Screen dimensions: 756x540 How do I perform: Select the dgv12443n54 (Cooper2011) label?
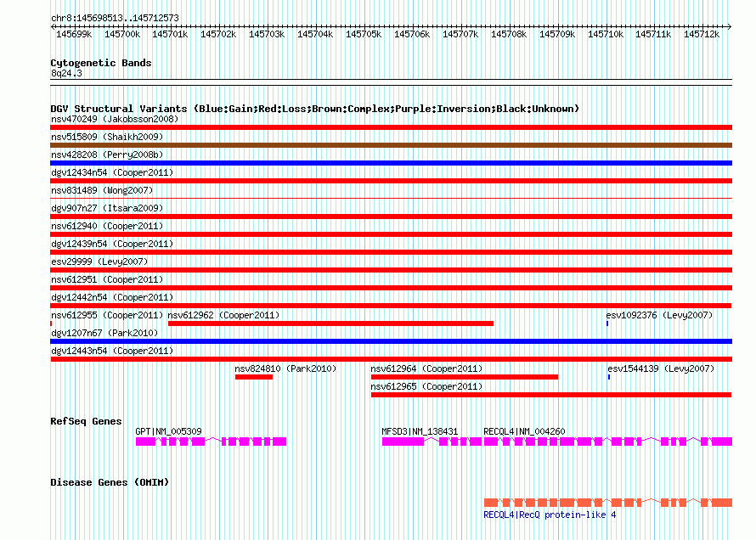coord(112,351)
